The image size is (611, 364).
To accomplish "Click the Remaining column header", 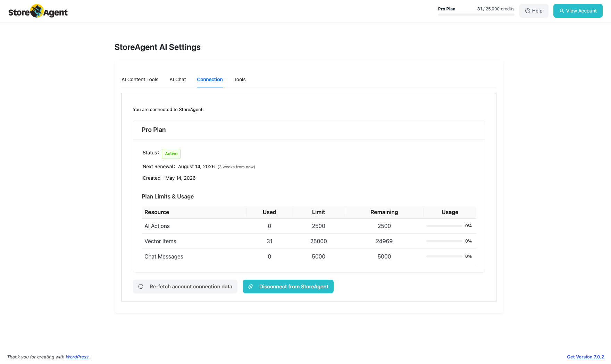I will coord(384,212).
